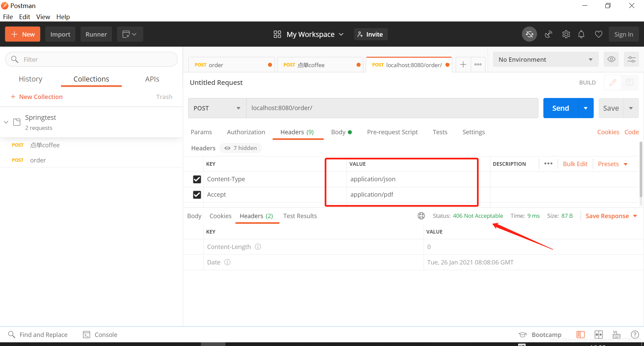Switch to the APIs tab
Screen dimensions: 644x346
coord(152,79)
